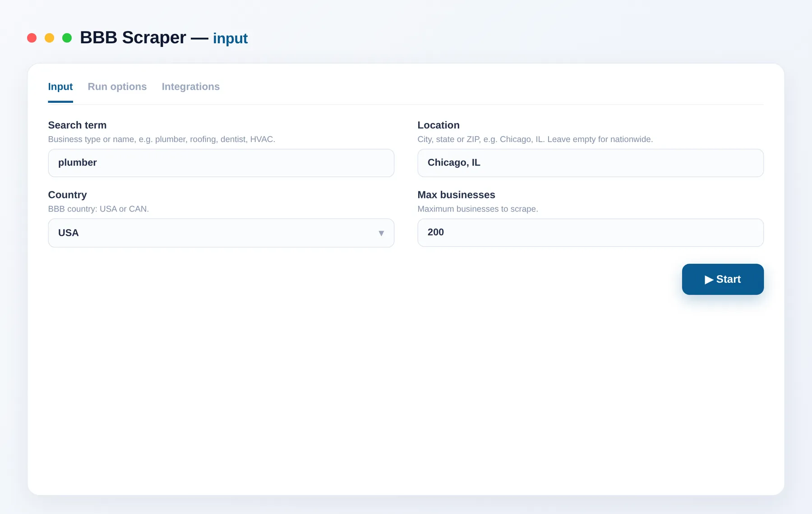Click the green maximize window dot
This screenshot has width=812, height=514.
pyautogui.click(x=67, y=38)
